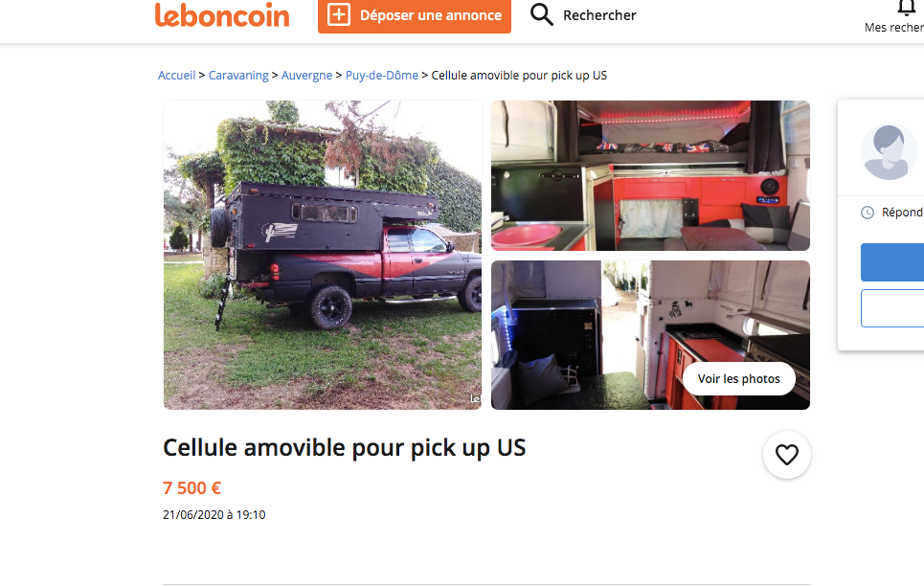Open the red interior bed photo
This screenshot has height=586, width=924.
coord(650,175)
